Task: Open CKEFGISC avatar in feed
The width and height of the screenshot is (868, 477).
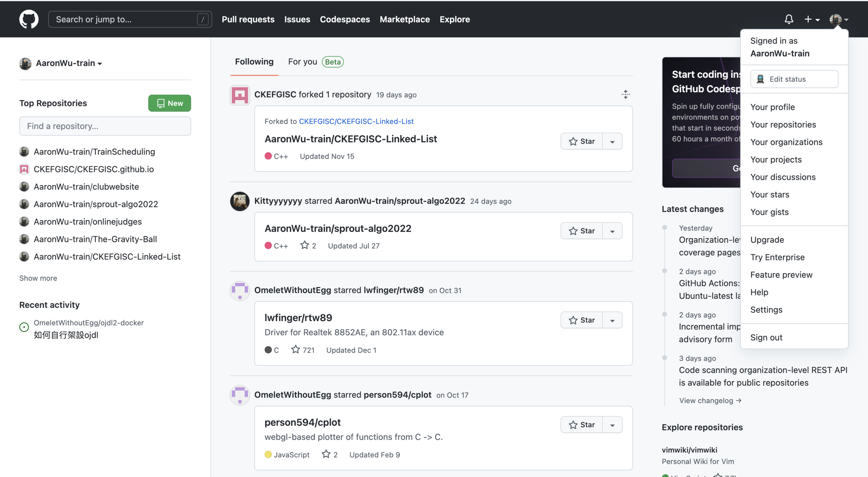Action: [240, 95]
